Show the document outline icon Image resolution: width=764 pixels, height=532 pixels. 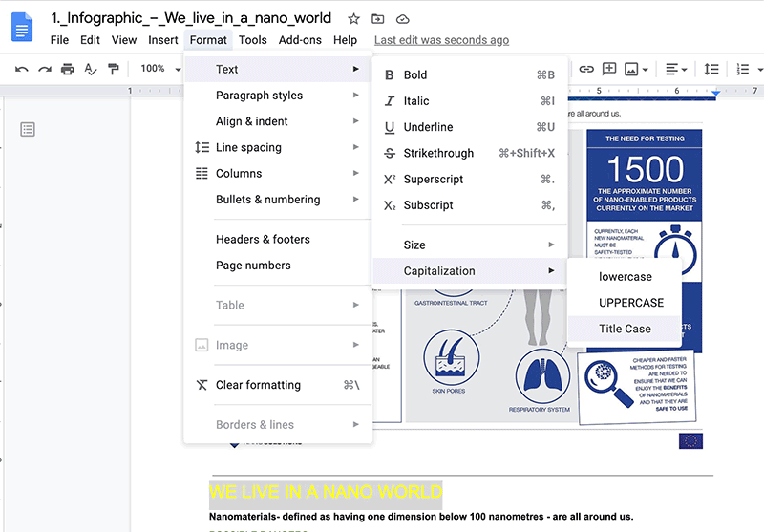pyautogui.click(x=28, y=130)
